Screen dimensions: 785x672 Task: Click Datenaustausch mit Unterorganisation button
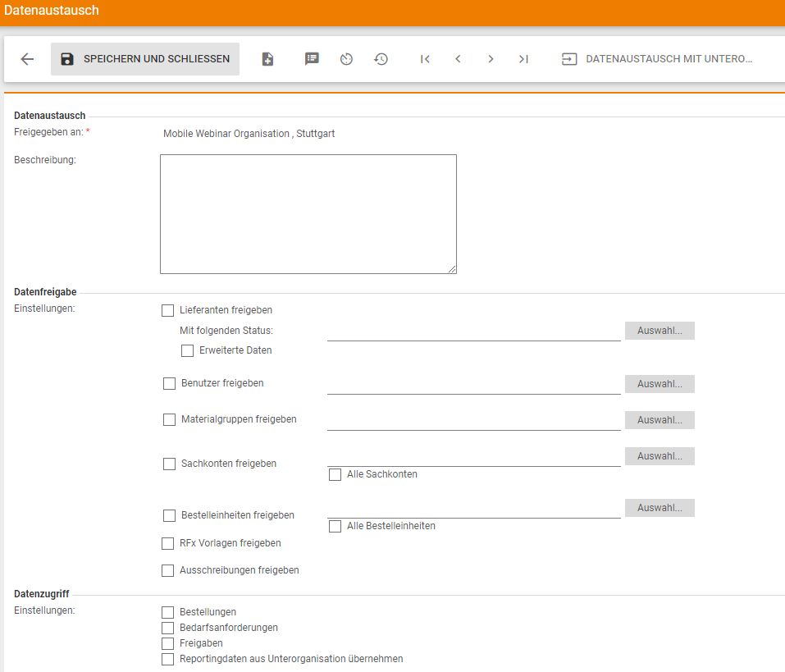coord(657,59)
